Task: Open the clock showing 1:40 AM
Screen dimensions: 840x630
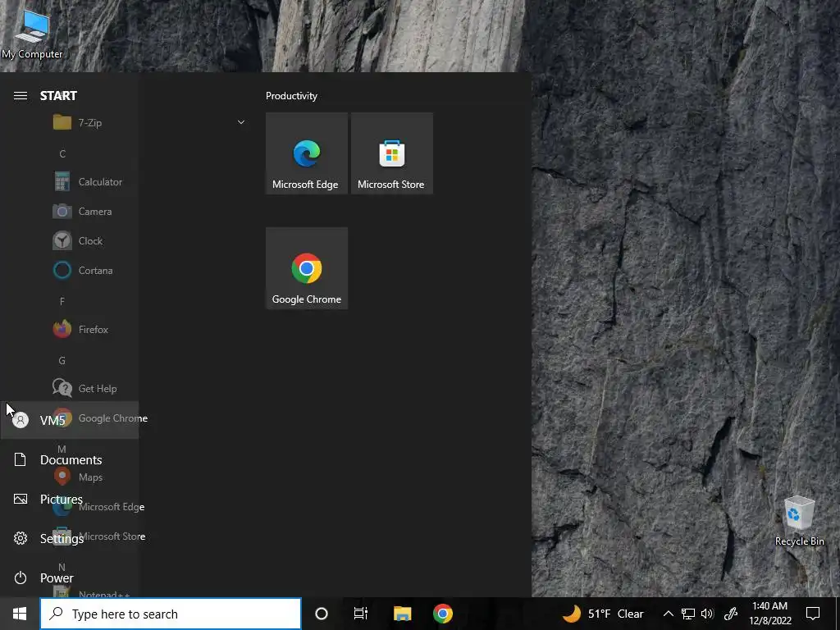Action: [x=769, y=614]
